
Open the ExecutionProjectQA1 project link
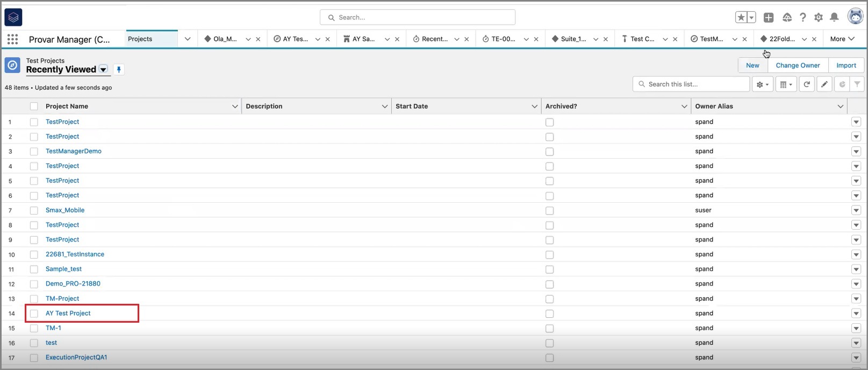coord(76,358)
